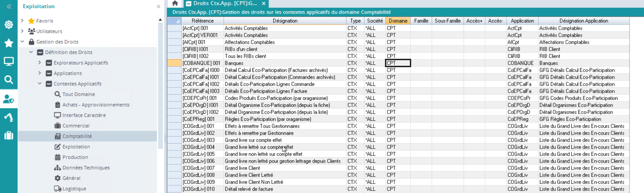Open the magnifier search sidebar icon
Screen dimensions: 644x193
click(9, 80)
